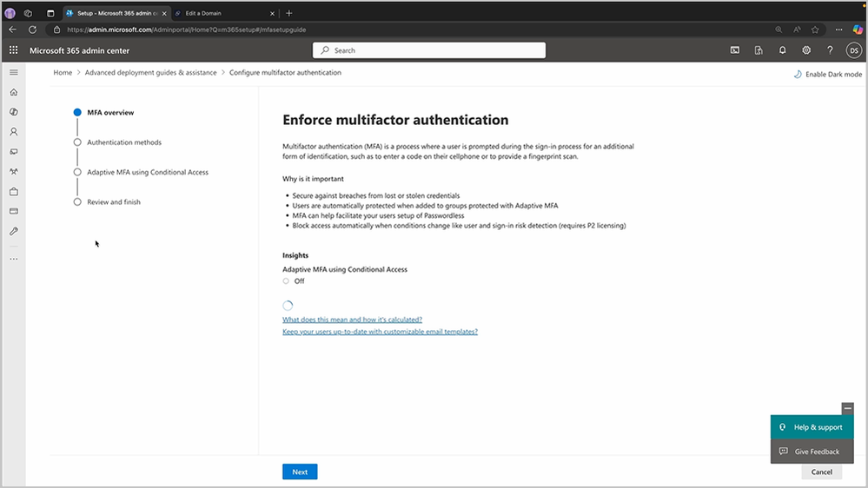Viewport: 868px width, 488px height.
Task: Open Users via the person sidebar icon
Action: click(x=14, y=132)
